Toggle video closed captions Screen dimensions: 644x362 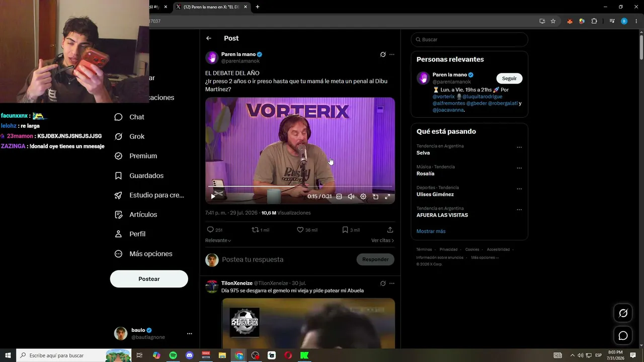339,197
